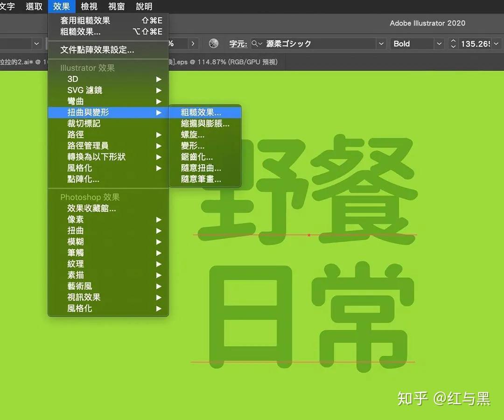Viewport: 504px width, 420px height.
Task: Click the font size stepper arrows
Action: [453, 43]
